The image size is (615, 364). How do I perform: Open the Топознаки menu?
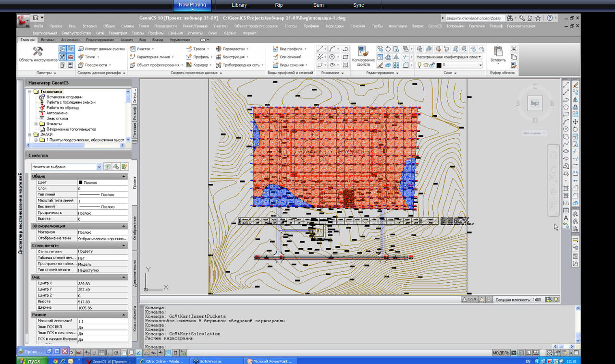455,26
